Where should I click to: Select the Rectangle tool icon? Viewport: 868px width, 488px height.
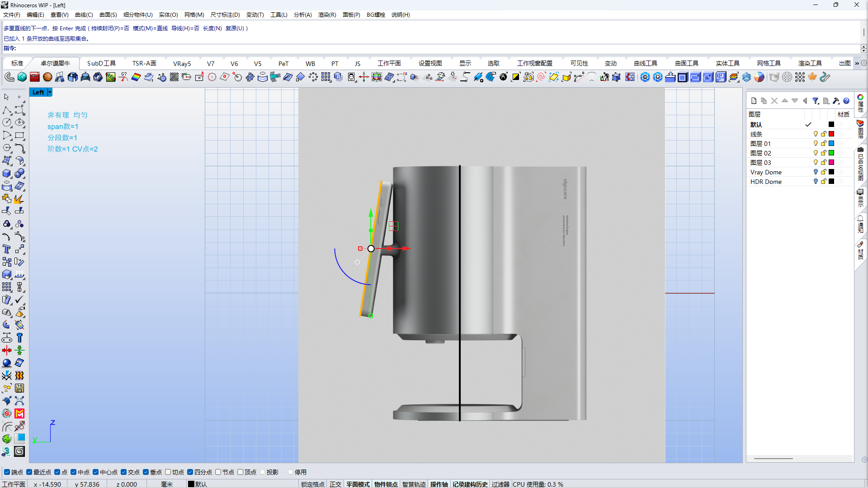click(19, 135)
